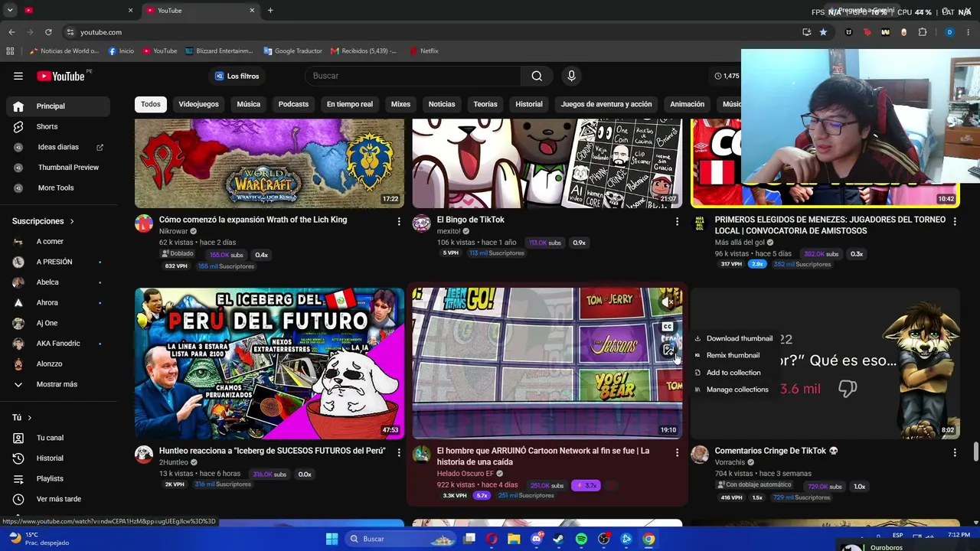Open options for the Cartoon Network video

click(677, 452)
